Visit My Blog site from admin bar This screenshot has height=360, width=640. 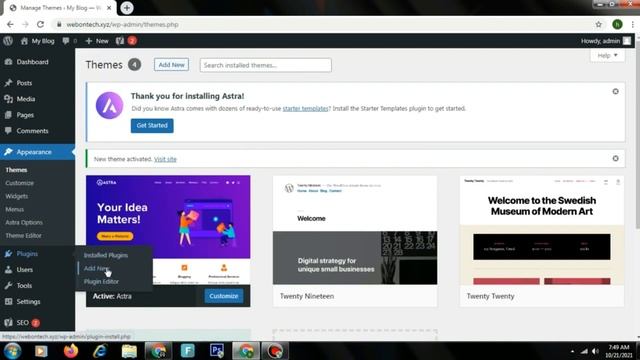[x=38, y=41]
